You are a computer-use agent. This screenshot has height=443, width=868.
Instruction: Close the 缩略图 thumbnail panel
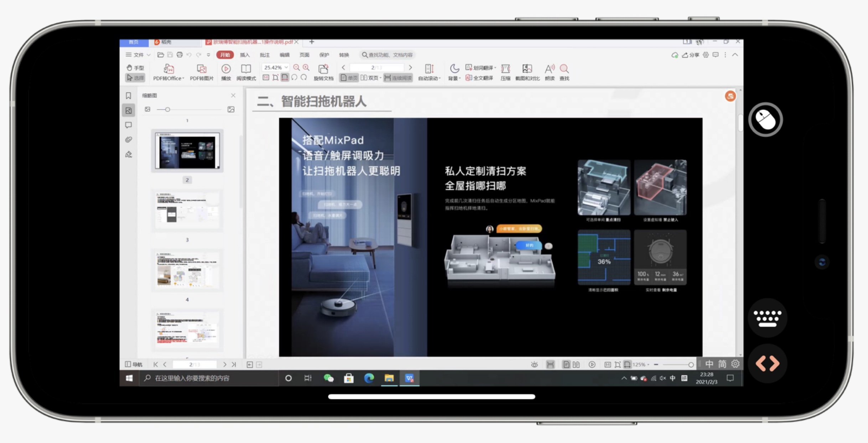click(233, 95)
